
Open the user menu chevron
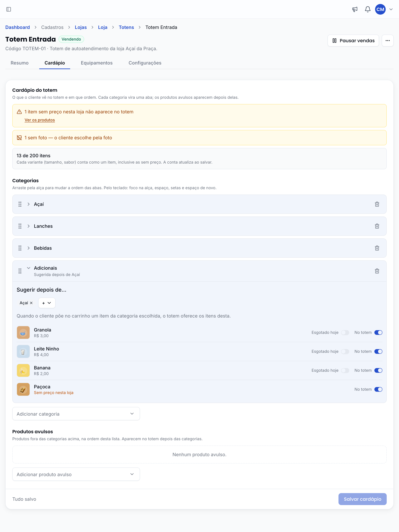[x=391, y=9]
